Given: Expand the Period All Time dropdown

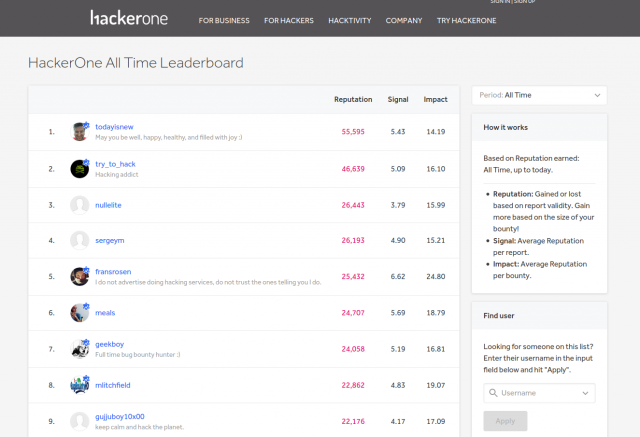Looking at the screenshot, I should 539,95.
